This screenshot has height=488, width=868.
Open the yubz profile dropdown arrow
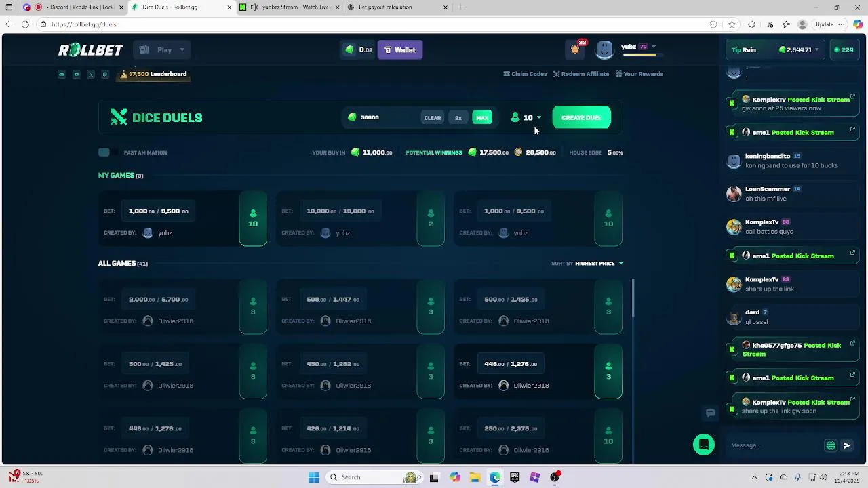point(654,47)
